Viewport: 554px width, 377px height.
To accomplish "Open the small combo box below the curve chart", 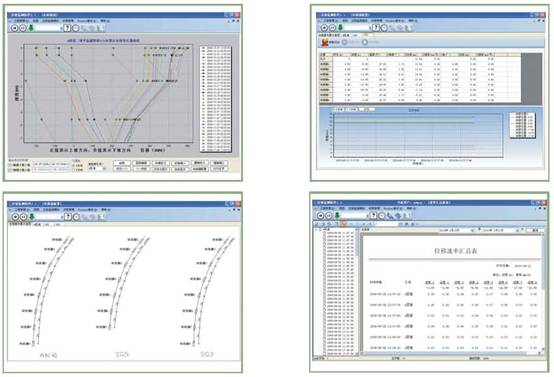I will (x=97, y=169).
